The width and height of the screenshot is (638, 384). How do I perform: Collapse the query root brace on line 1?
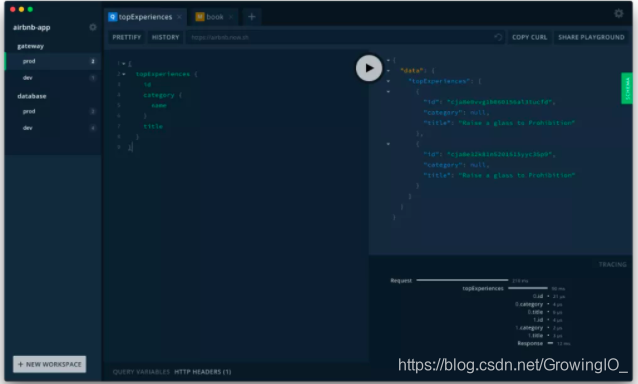tap(124, 64)
